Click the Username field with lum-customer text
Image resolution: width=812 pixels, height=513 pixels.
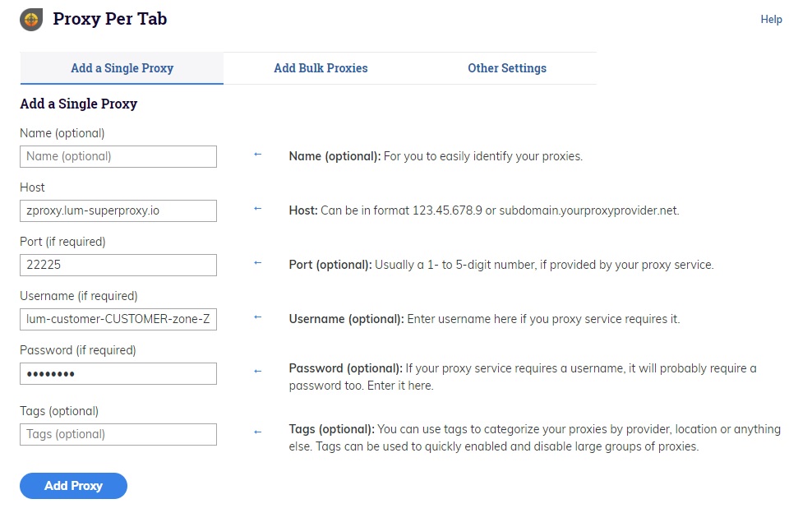pyautogui.click(x=118, y=319)
